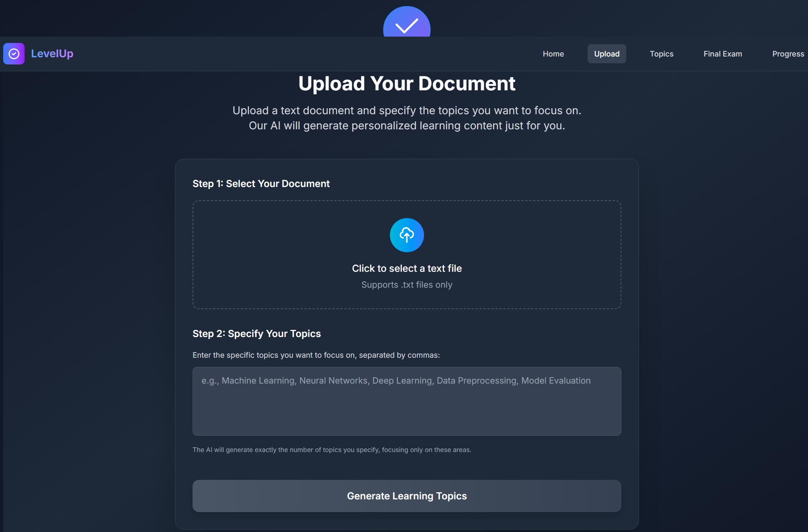This screenshot has height=532, width=808.
Task: Click "Click to select a text file" label
Action: pos(407,269)
